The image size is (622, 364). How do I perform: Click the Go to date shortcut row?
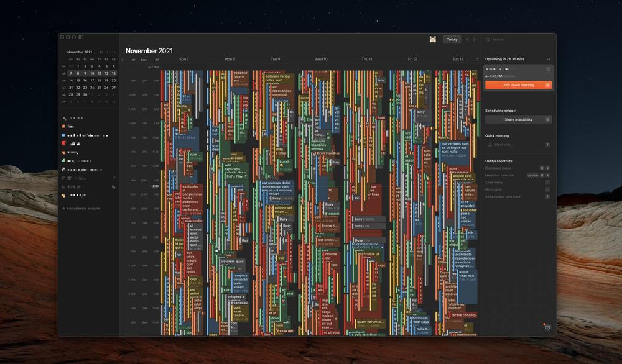point(518,189)
